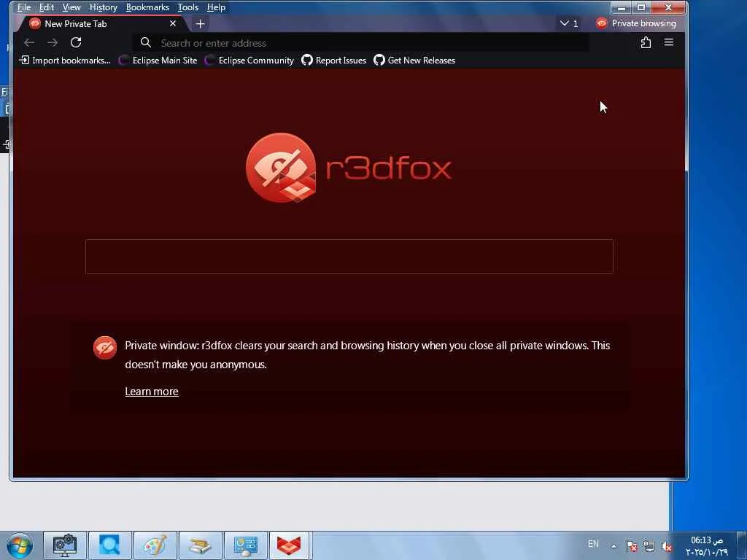Open the Help menu

click(x=216, y=7)
